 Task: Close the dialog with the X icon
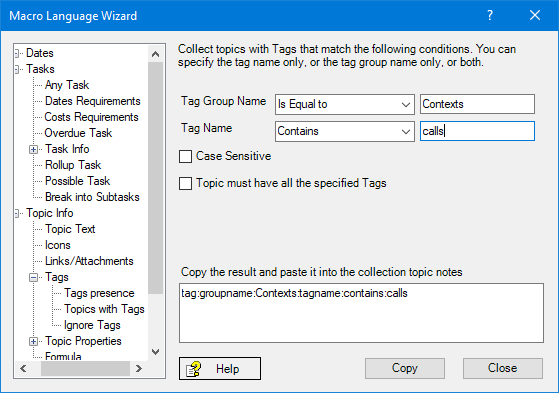[x=535, y=15]
